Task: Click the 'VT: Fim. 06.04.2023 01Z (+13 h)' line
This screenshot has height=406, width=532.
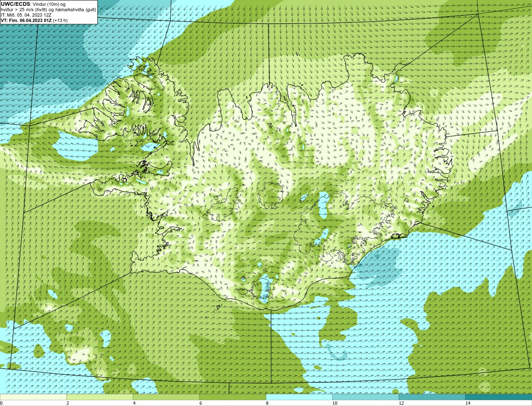Action: pos(34,20)
